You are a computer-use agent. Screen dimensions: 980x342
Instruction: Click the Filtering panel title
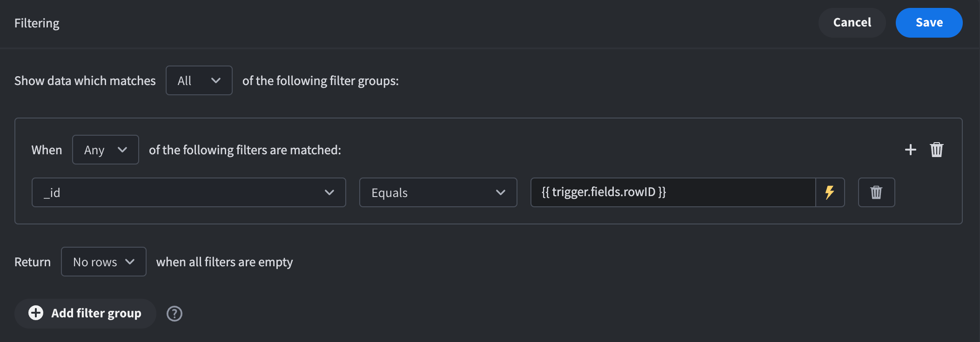tap(37, 23)
